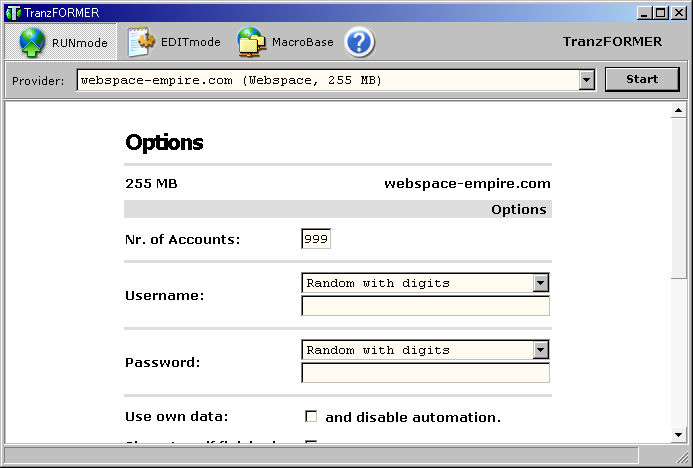This screenshot has width=693, height=468.
Task: Minimize the TranzFORMER window
Action: click(x=644, y=13)
